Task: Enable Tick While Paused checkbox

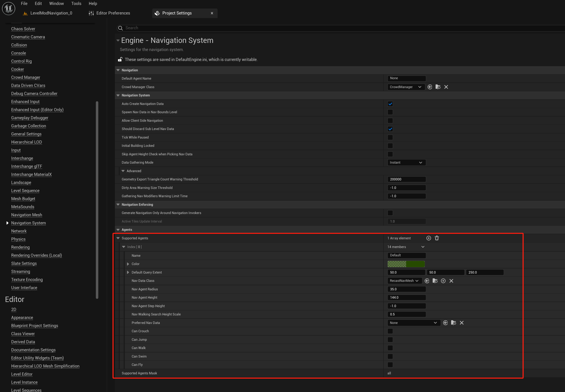Action: [390, 137]
